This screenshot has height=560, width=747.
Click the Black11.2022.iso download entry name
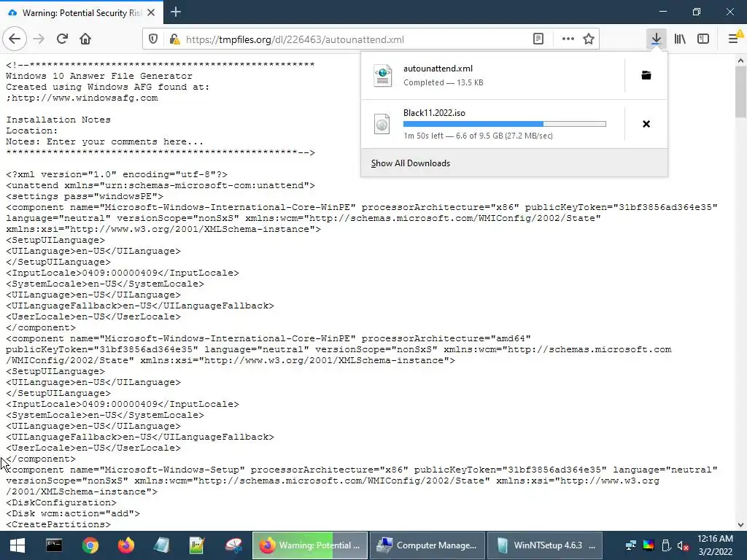(434, 113)
